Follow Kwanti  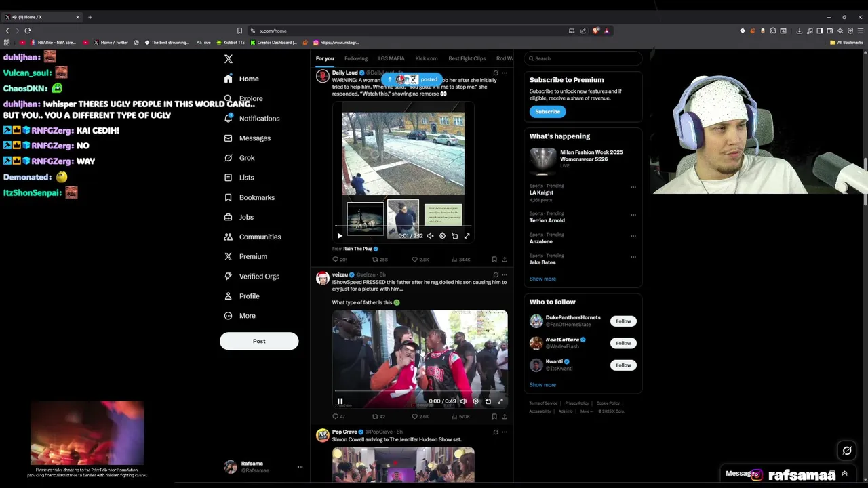(623, 365)
